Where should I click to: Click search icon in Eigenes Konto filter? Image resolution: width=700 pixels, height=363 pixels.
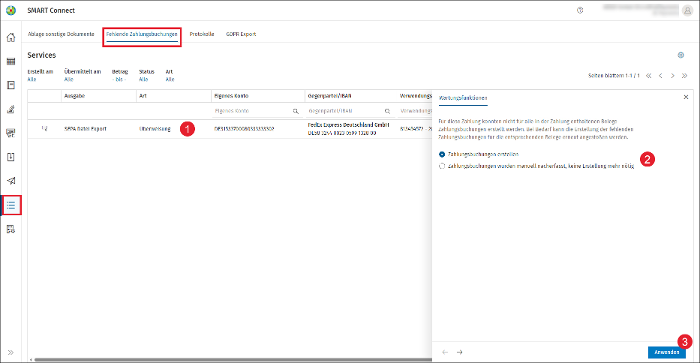[x=296, y=111]
